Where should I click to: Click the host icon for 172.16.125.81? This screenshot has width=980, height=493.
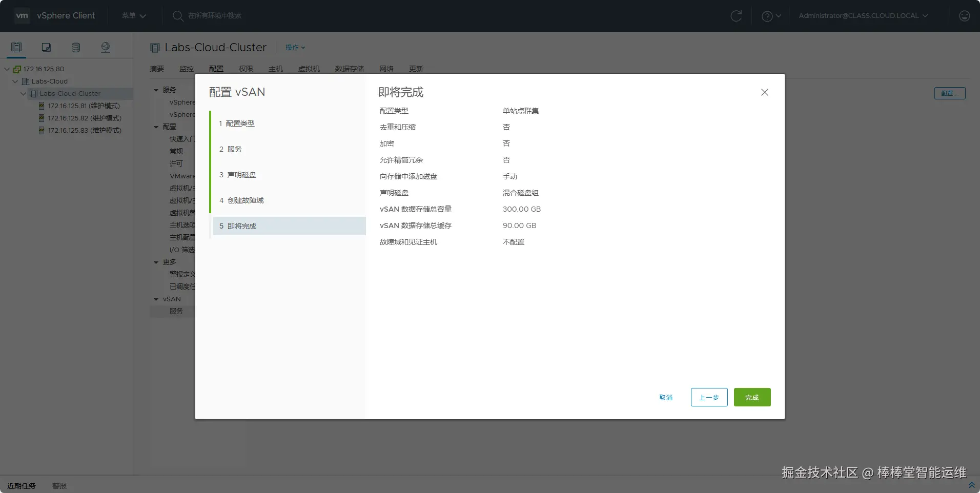42,106
